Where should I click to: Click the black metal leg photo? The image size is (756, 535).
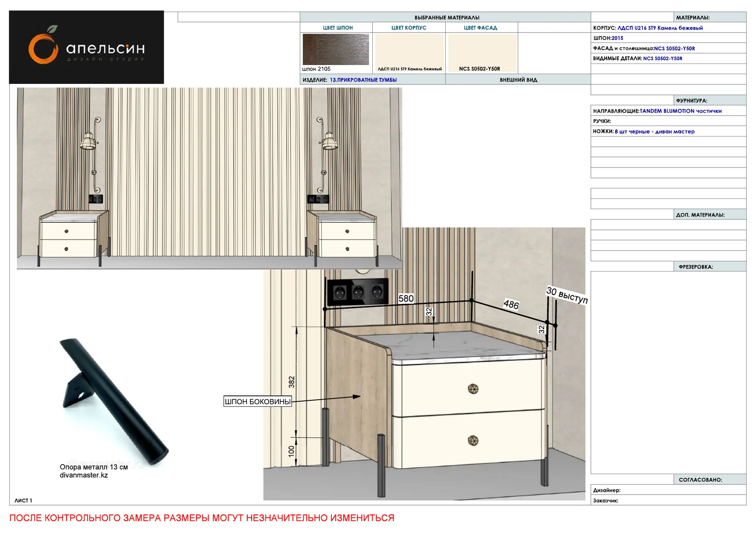coord(113,402)
